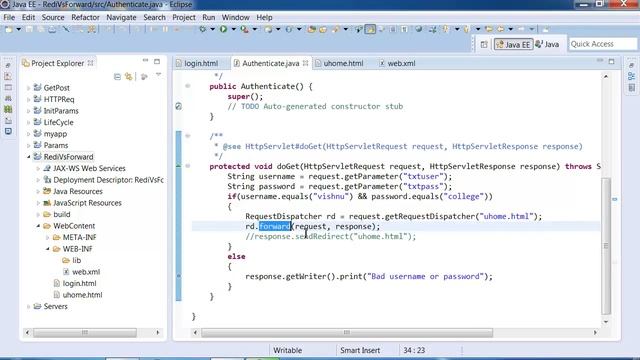The image size is (640, 360).
Task: Click the Debug bug toolbar icon
Action: click(202, 29)
